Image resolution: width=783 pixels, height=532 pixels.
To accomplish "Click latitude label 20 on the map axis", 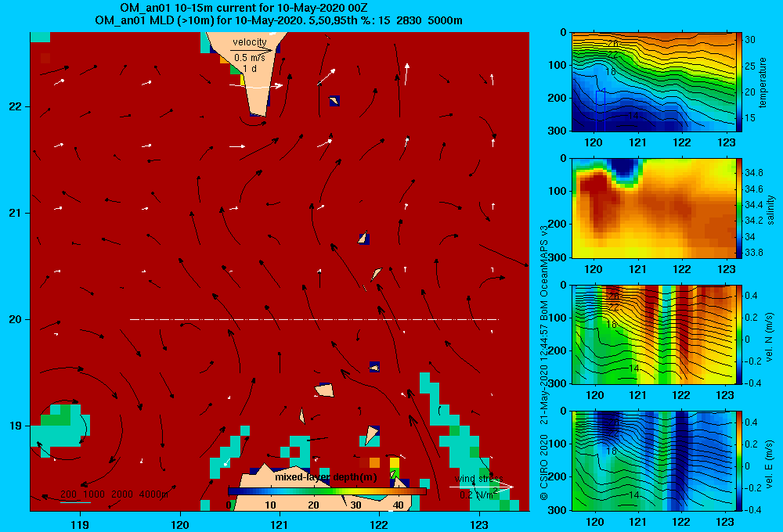I will (x=15, y=319).
